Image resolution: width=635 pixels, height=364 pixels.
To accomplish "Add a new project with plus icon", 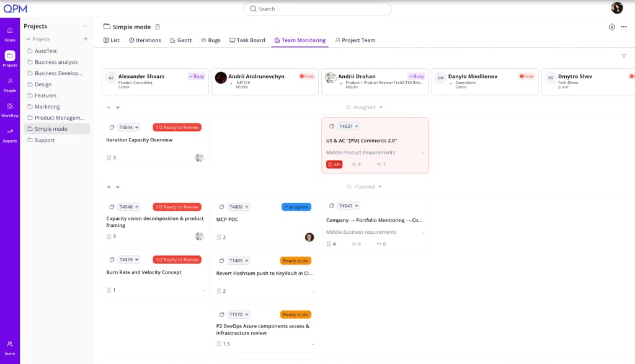I will 86,39.
